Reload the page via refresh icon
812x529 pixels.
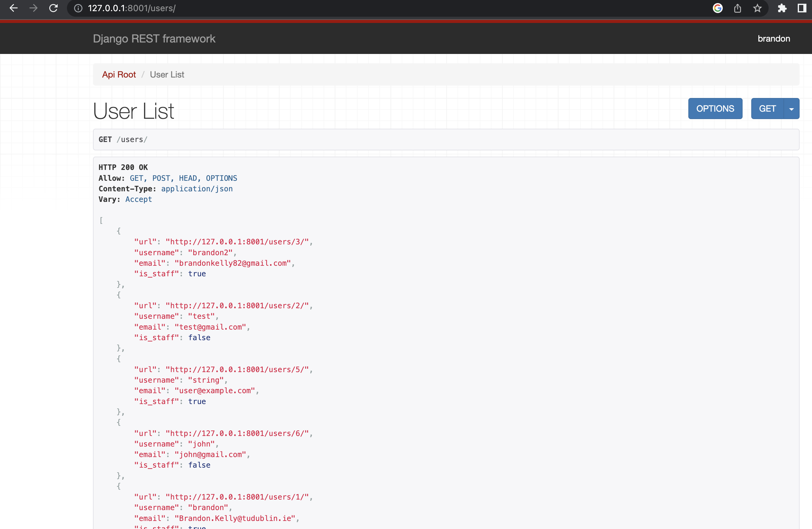tap(54, 8)
